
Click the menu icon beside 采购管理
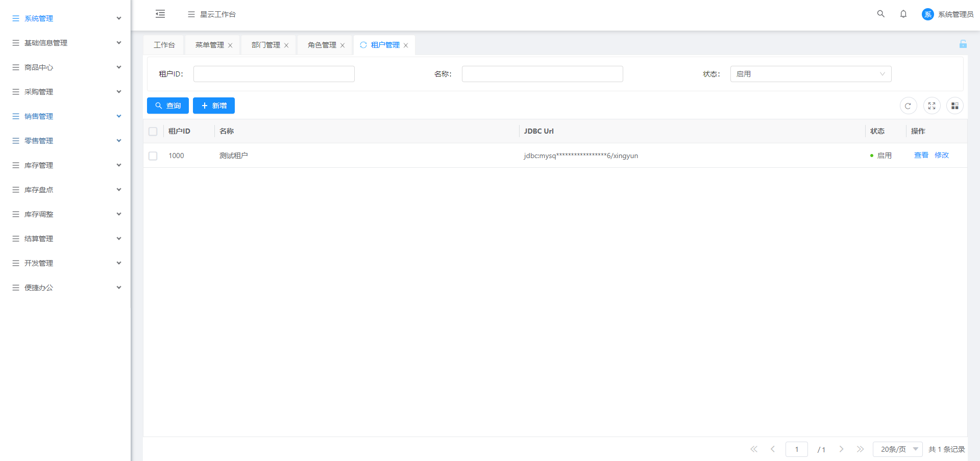tap(16, 92)
